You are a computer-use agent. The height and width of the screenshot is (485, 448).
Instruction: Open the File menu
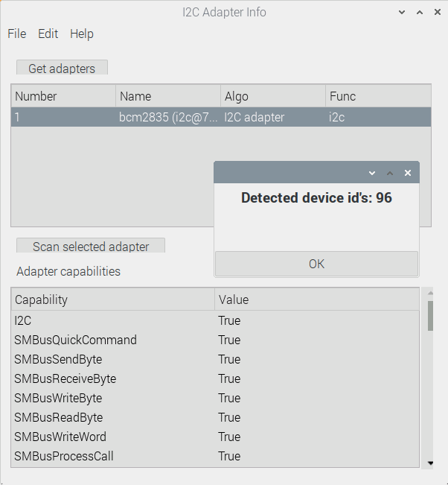click(x=16, y=34)
